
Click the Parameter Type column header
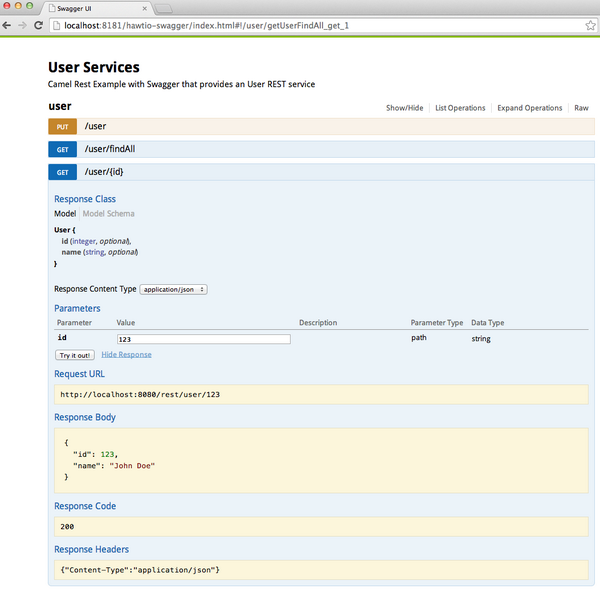coord(437,323)
